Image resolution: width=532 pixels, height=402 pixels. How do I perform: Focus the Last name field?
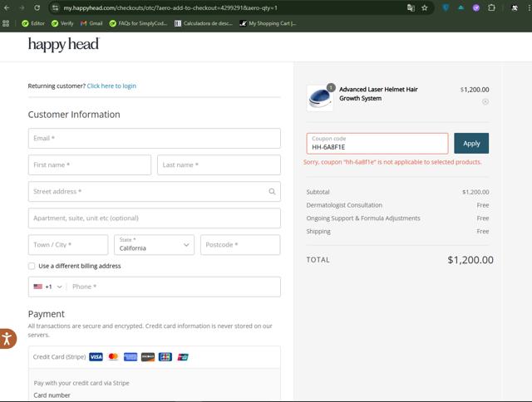click(x=219, y=164)
